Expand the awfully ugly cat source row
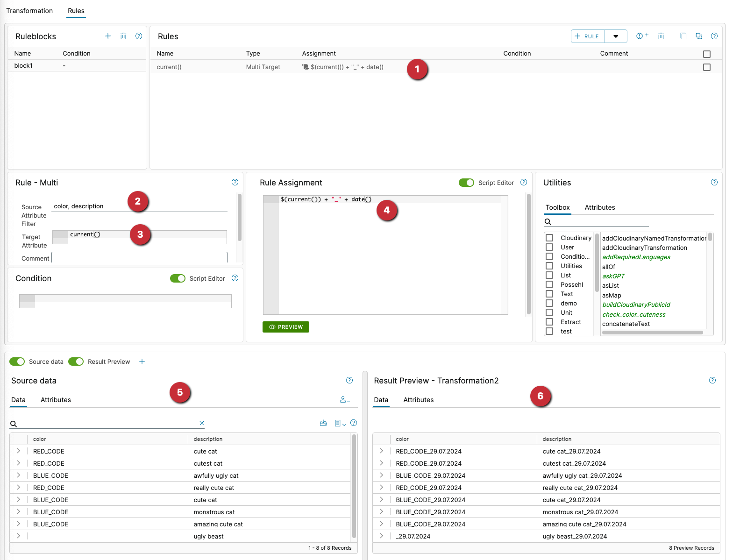Screen dimensions: 733x560 click(x=19, y=475)
